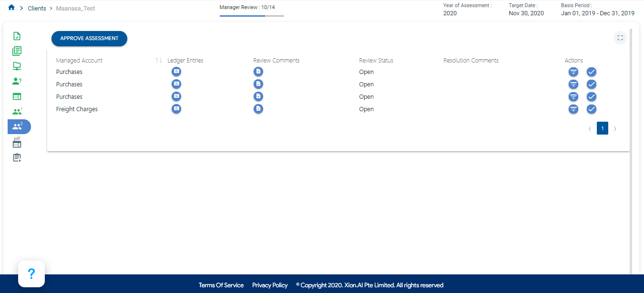This screenshot has width=644, height=293.
Task: Expand the table to fullscreen
Action: [620, 38]
